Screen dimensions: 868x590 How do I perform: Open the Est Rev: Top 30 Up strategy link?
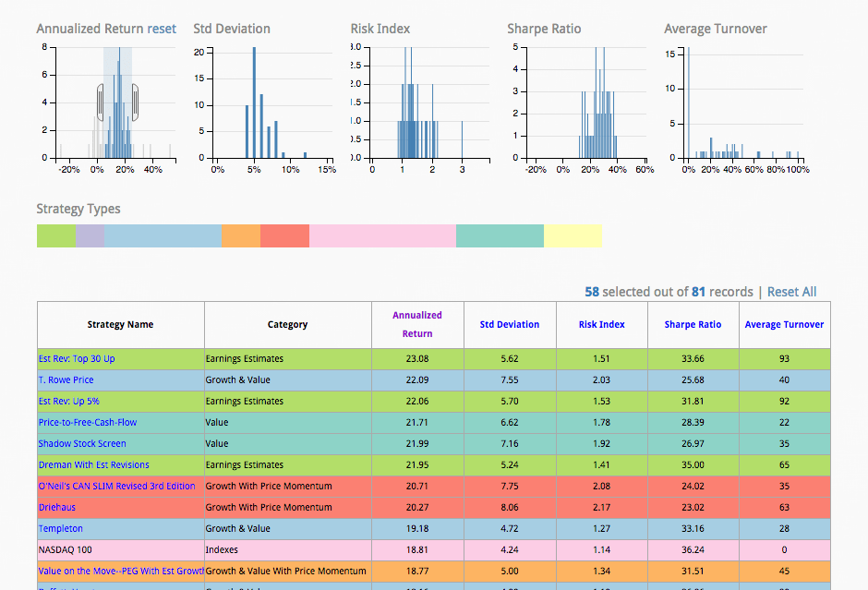pos(77,358)
